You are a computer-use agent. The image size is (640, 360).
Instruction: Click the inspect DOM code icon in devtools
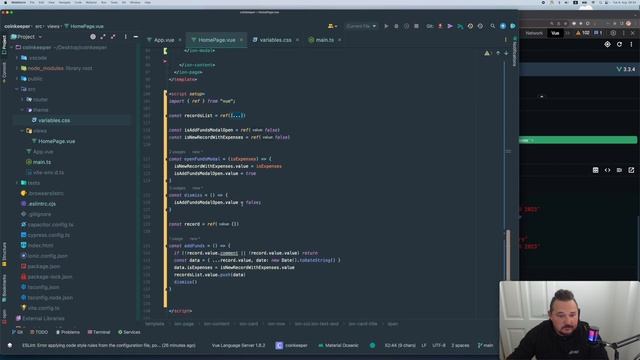(607, 170)
